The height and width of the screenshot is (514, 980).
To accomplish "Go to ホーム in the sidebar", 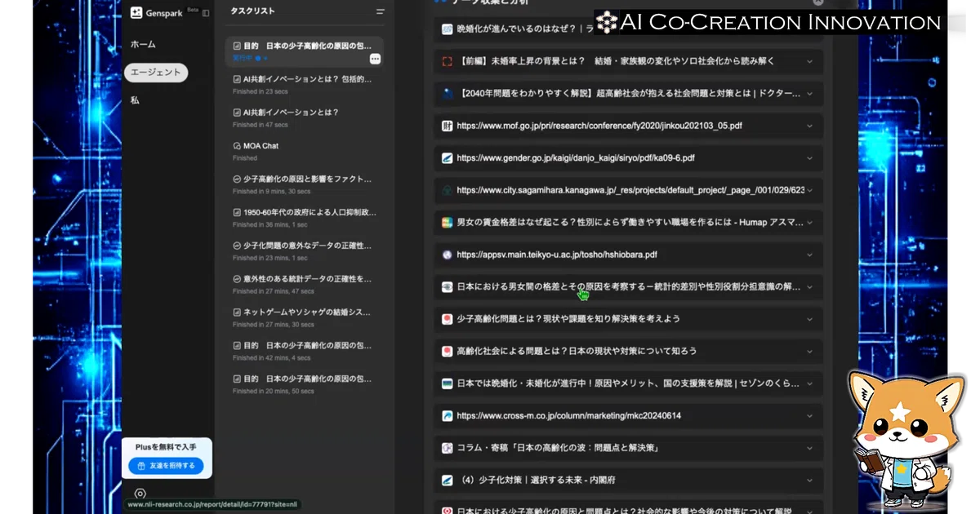I will tap(143, 44).
